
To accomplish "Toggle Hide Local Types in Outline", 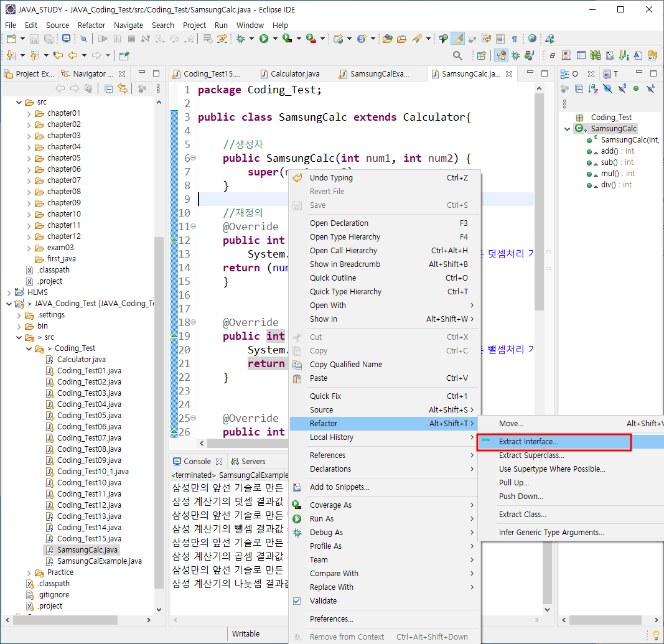I will coord(650,88).
